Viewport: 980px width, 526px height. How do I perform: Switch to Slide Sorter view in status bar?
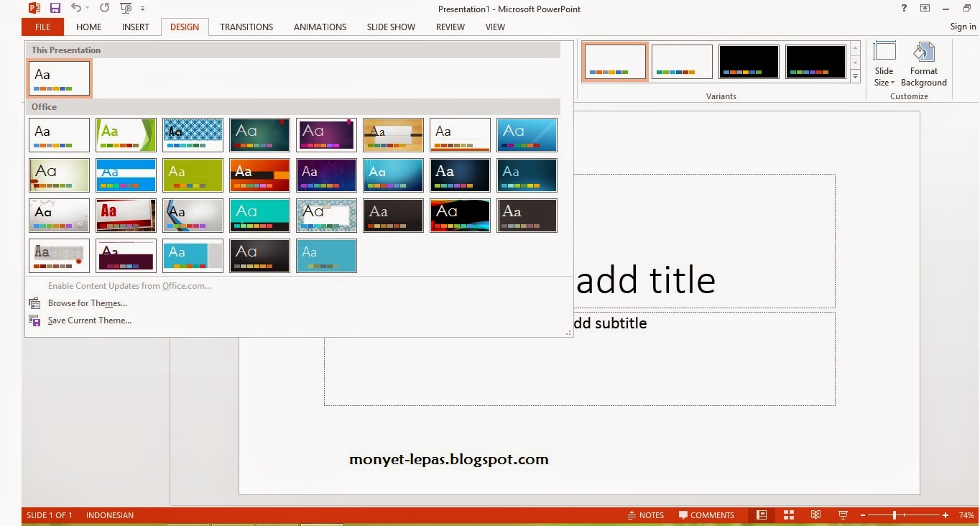pos(789,515)
